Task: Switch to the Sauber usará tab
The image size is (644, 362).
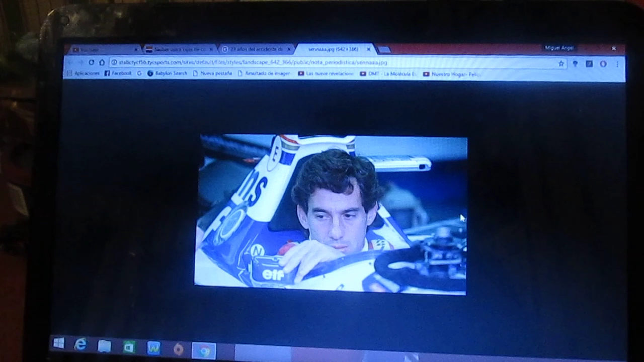Action: (179, 49)
